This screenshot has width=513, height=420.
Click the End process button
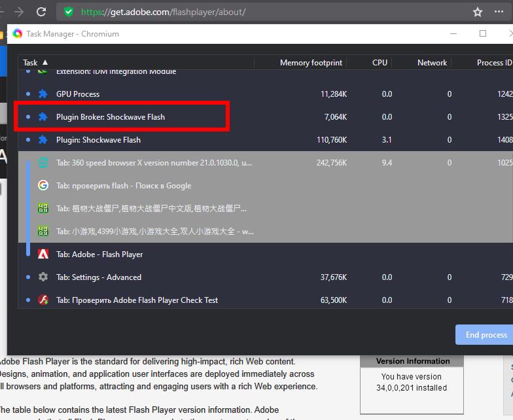pyautogui.click(x=484, y=335)
